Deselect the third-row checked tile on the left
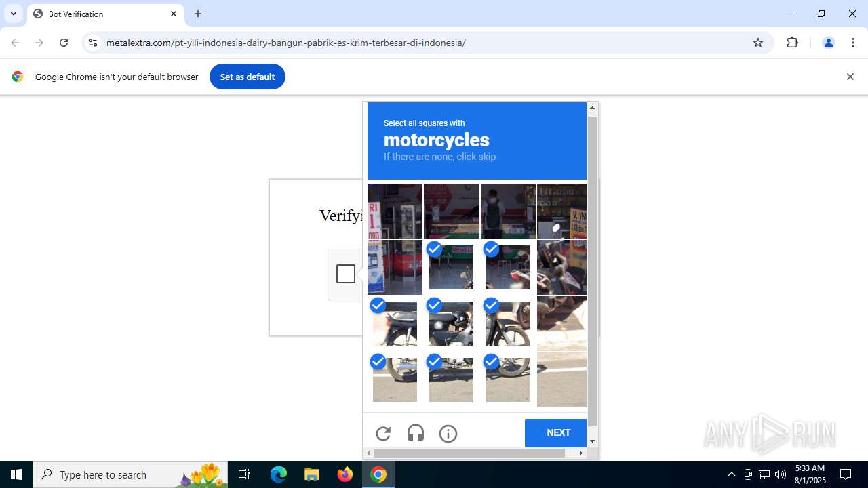The width and height of the screenshot is (868, 488). click(395, 323)
